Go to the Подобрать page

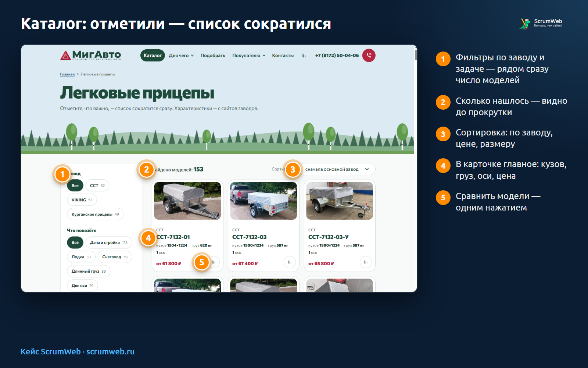(x=213, y=56)
